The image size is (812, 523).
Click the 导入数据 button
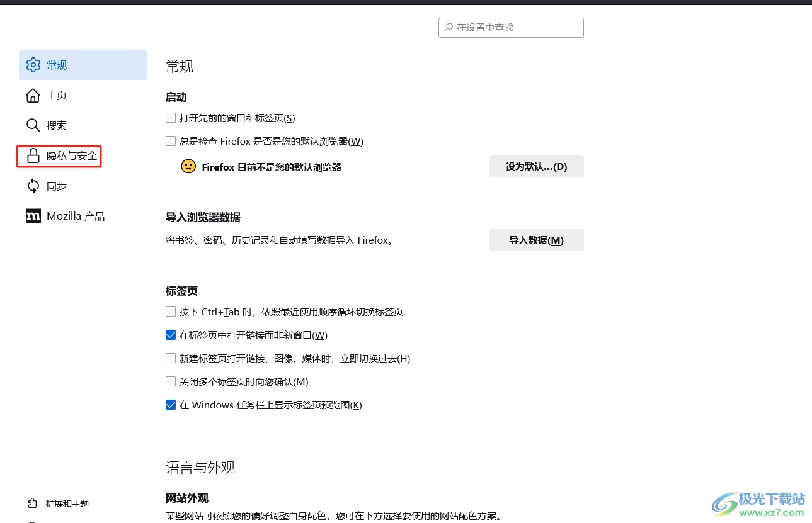(537, 240)
